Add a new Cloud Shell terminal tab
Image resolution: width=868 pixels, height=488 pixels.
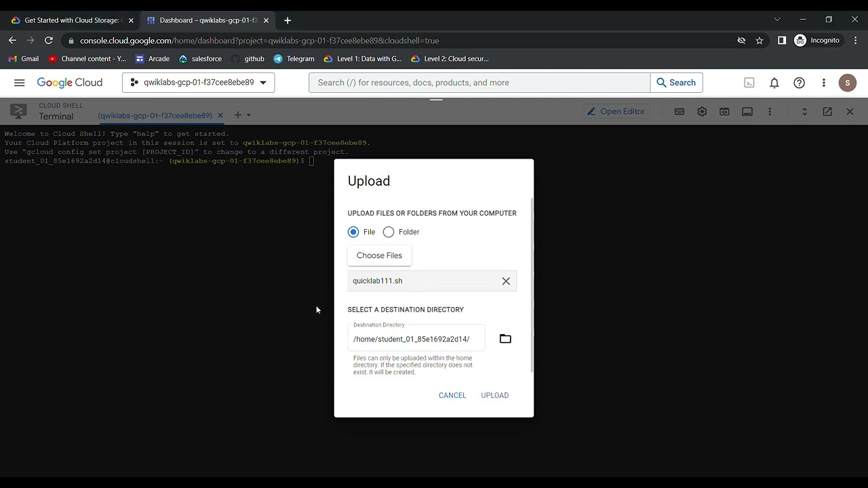point(237,115)
